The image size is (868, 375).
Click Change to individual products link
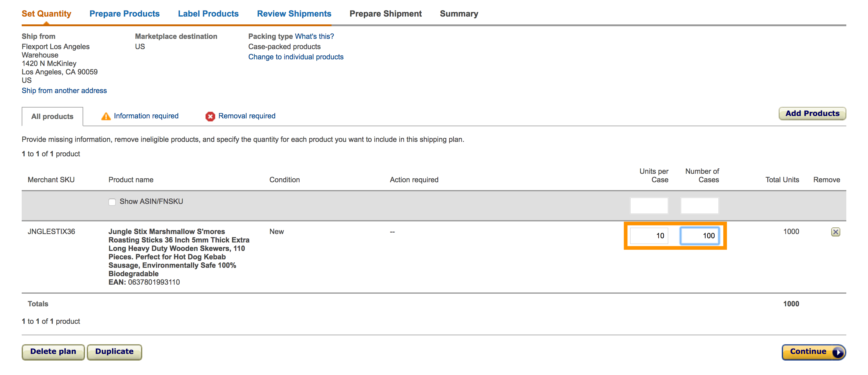click(x=295, y=57)
